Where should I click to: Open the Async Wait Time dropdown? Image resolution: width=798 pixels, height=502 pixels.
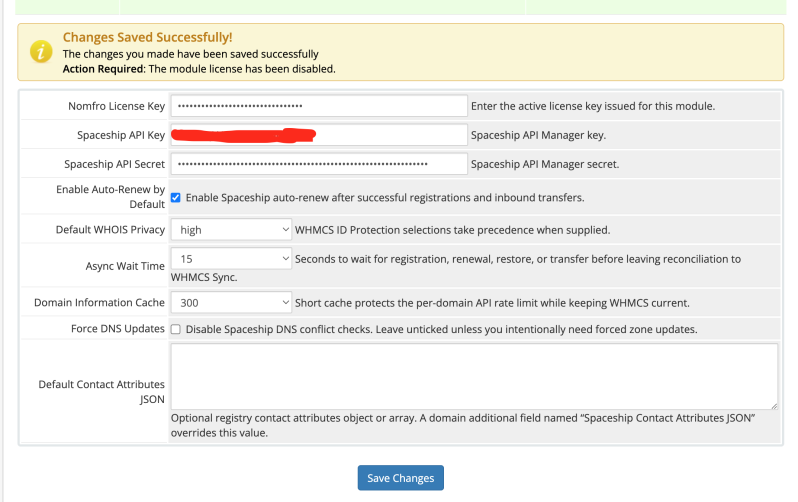click(x=231, y=259)
